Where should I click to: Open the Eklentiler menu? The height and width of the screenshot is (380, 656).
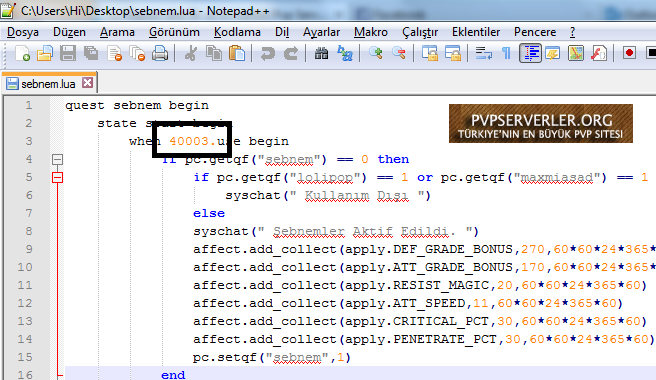476,32
